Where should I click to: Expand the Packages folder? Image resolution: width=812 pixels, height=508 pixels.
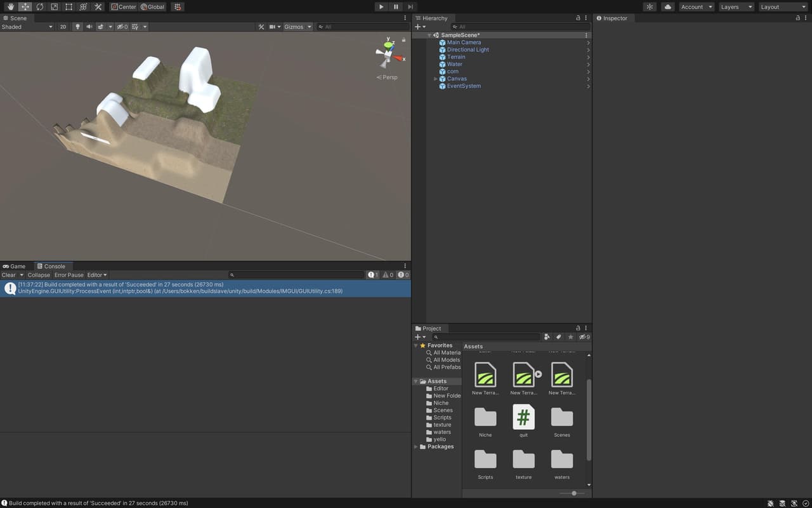tap(416, 446)
